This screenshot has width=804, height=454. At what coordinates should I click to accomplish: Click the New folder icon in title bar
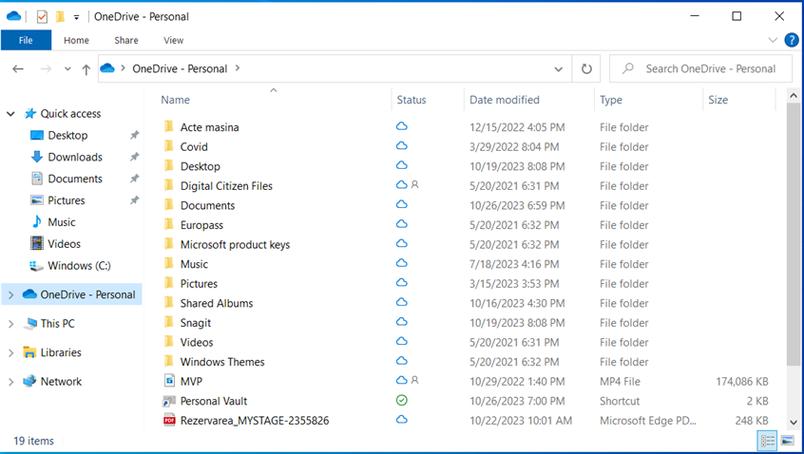coord(60,17)
